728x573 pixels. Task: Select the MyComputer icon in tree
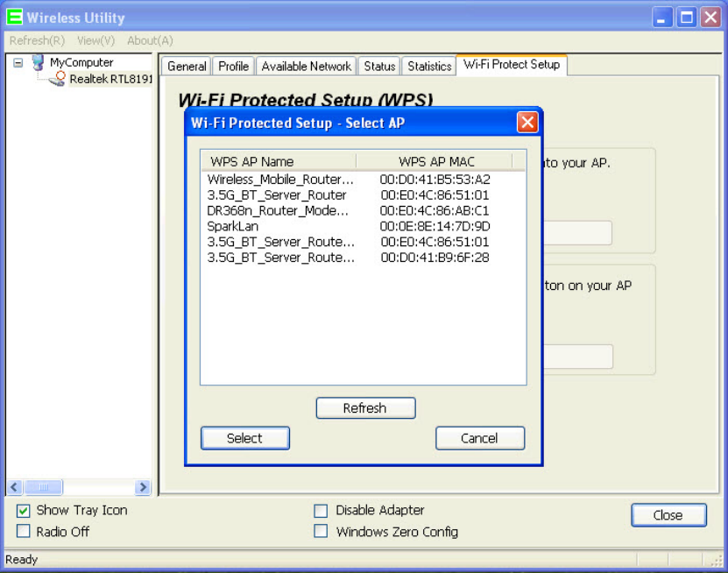tap(38, 62)
